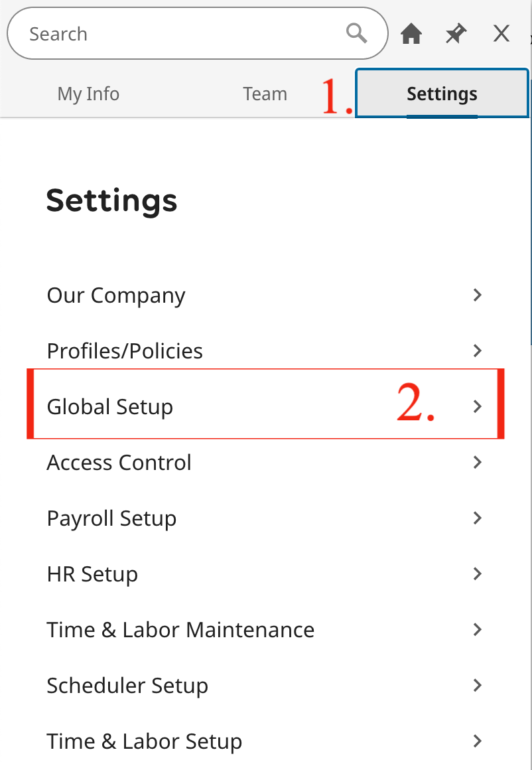The height and width of the screenshot is (770, 532).
Task: Select the Settings tab
Action: (442, 94)
